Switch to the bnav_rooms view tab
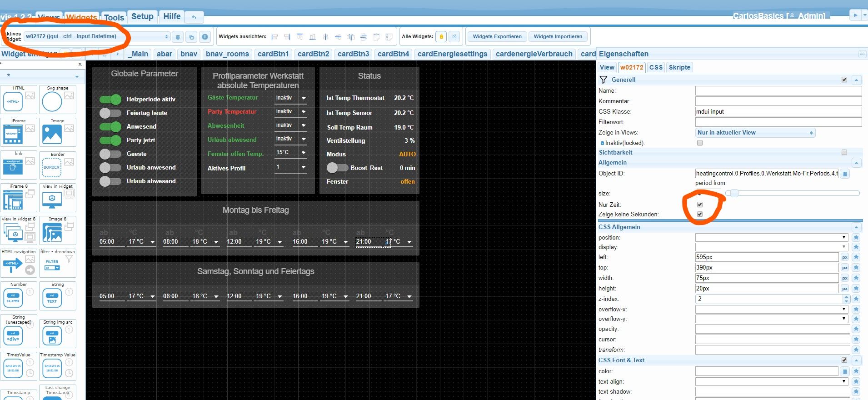The height and width of the screenshot is (400, 868). click(x=227, y=54)
